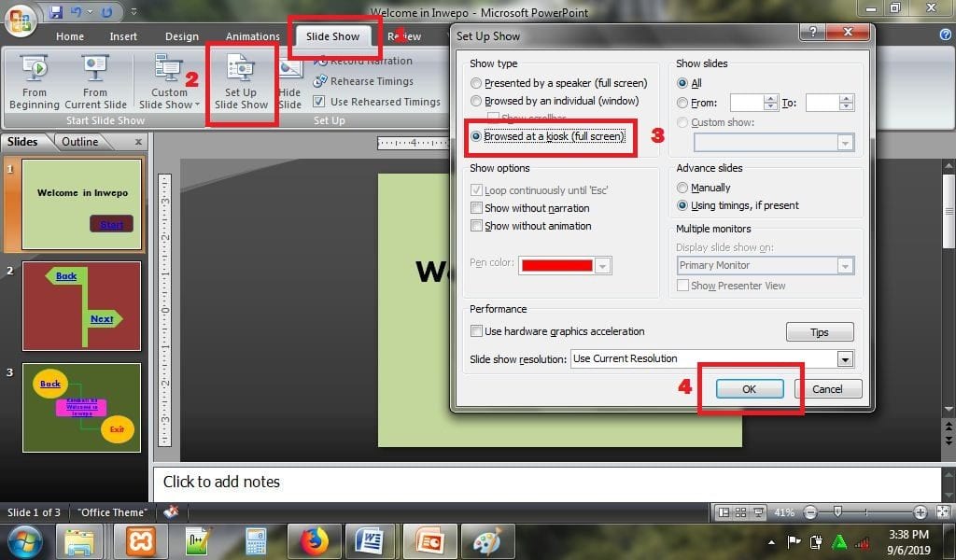956x560 pixels.
Task: Open Windows Explorer from taskbar
Action: [79, 541]
